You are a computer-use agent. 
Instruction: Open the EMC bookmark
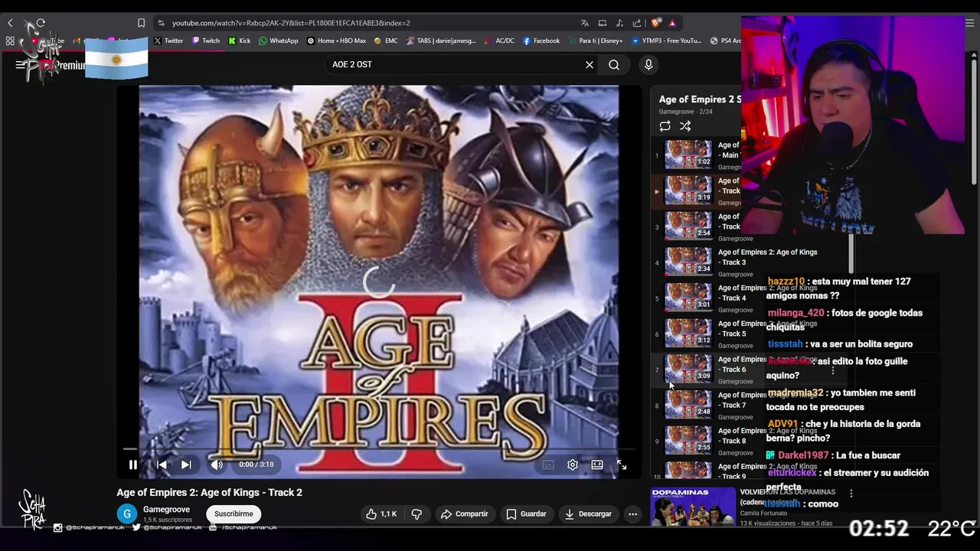386,41
